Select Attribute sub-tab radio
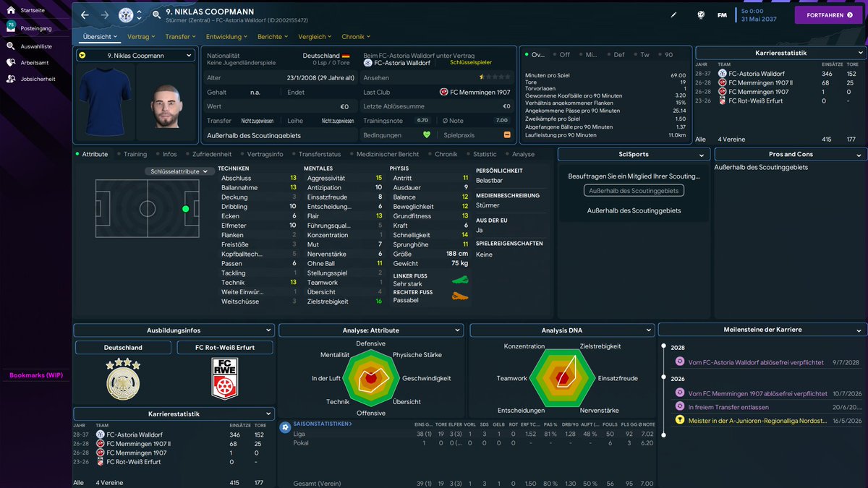This screenshot has width=868, height=488. coord(92,154)
